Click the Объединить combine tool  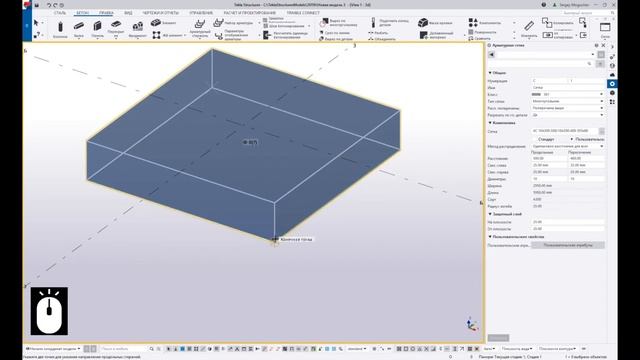point(382,39)
